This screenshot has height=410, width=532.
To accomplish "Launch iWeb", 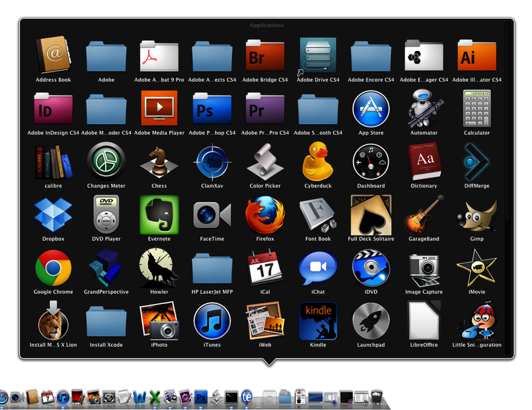I will tap(265, 321).
